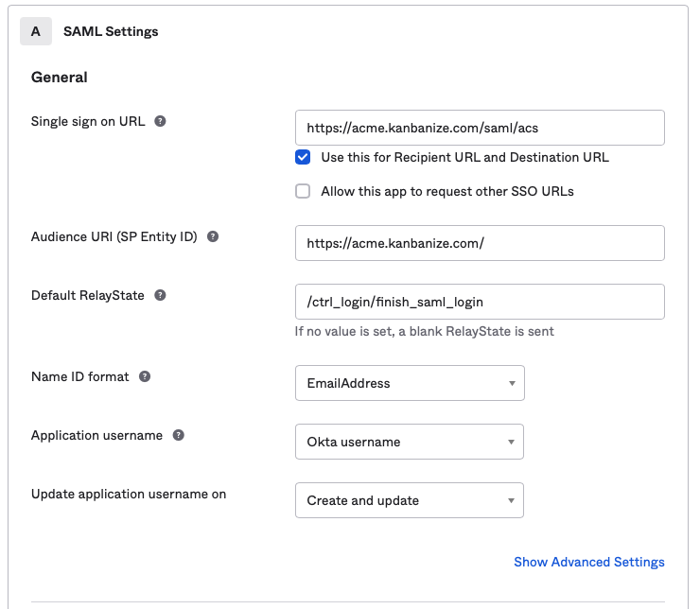Expand Application username dropdown showing Okta username

click(410, 442)
